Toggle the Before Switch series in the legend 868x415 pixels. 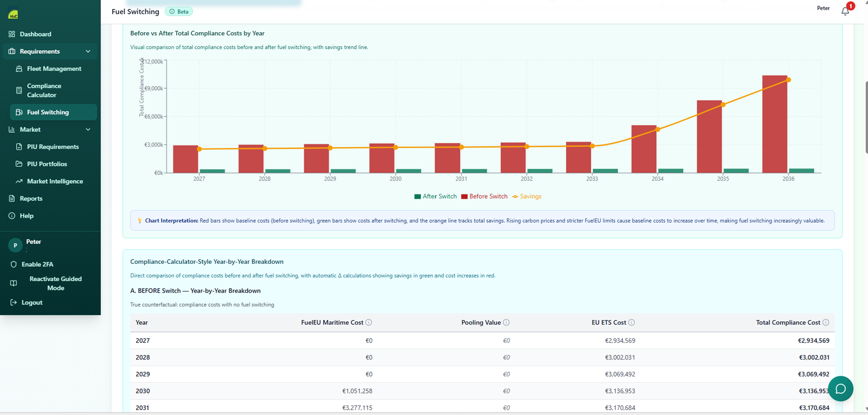click(484, 196)
